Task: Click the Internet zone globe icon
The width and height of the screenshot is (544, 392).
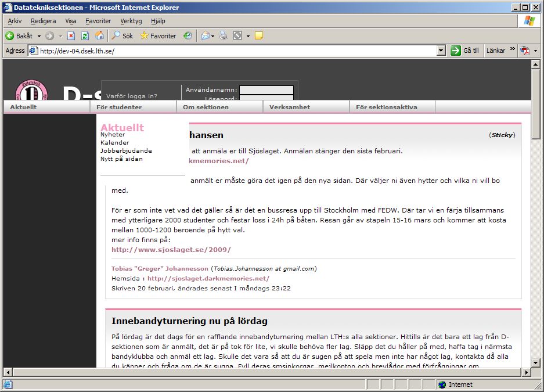Action: [x=442, y=384]
